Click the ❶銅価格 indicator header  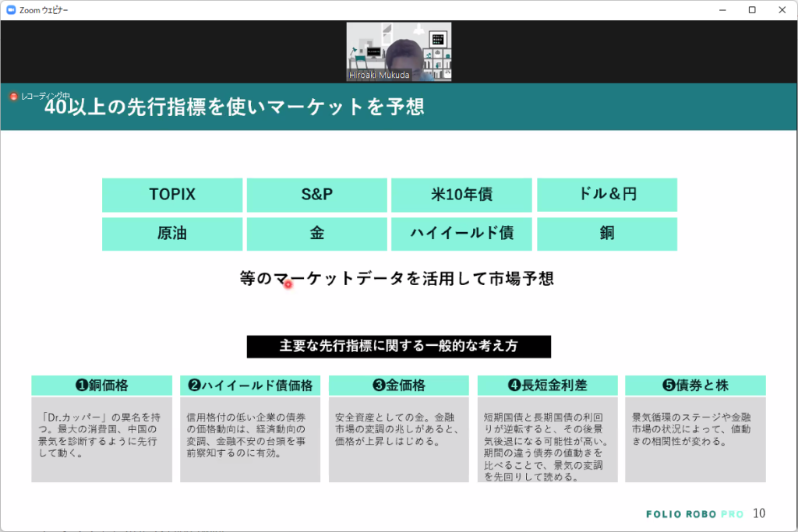click(101, 385)
